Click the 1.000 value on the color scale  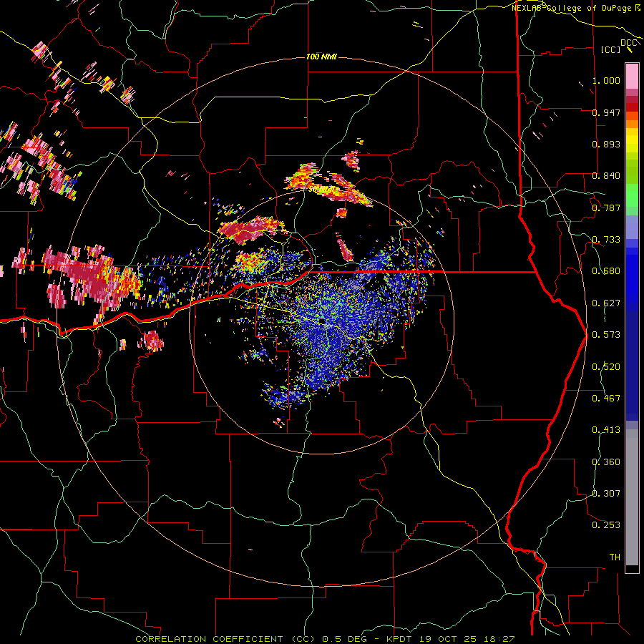click(x=606, y=80)
